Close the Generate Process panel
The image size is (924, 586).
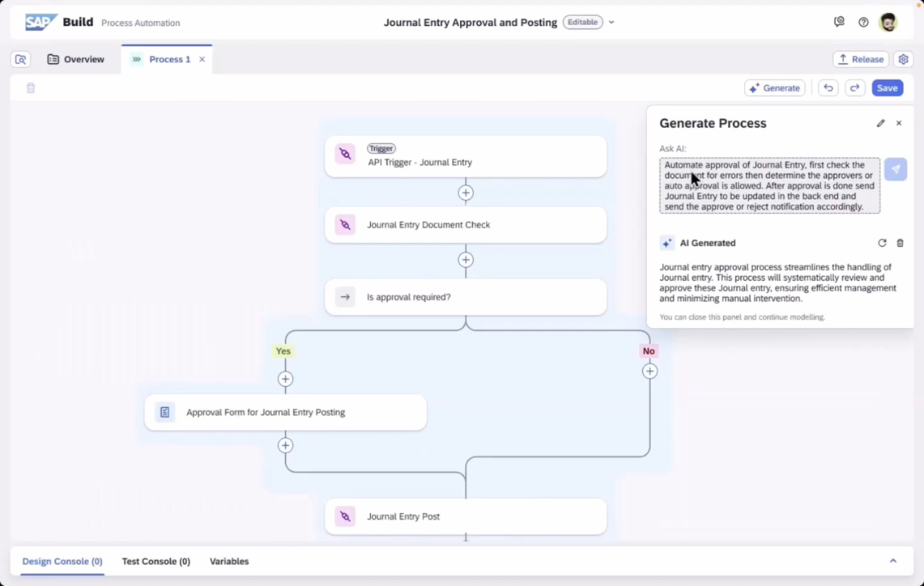click(899, 123)
